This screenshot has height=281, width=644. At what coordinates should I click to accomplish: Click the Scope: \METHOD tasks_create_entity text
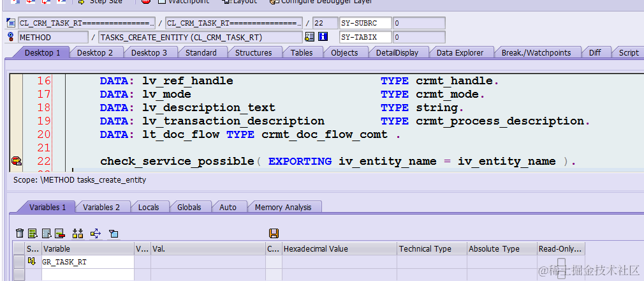tap(80, 180)
